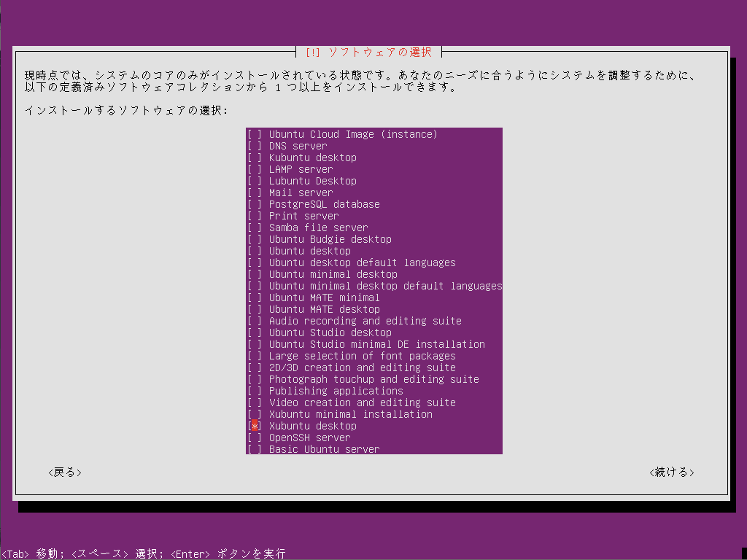Toggle the Publishing applications checkbox

[255, 391]
